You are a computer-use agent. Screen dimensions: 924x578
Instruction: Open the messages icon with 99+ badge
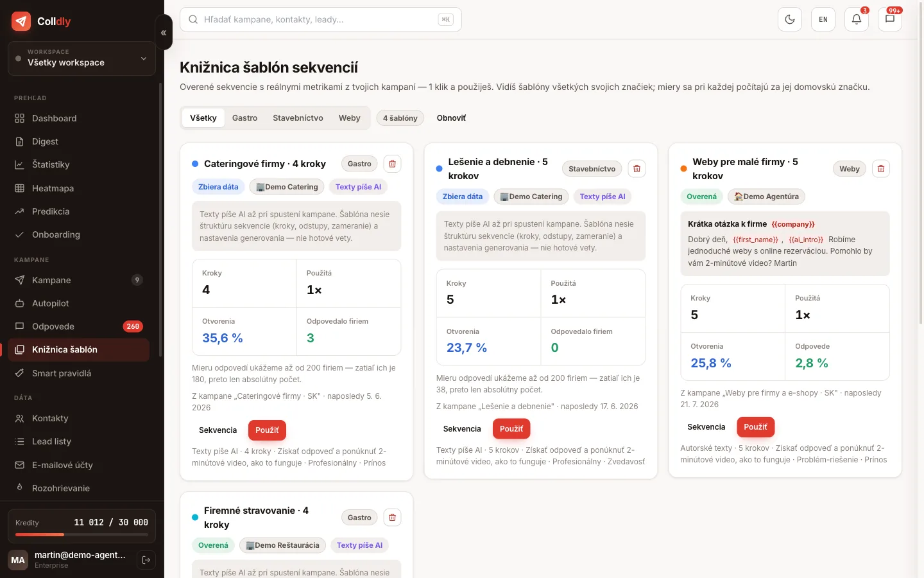tap(890, 19)
